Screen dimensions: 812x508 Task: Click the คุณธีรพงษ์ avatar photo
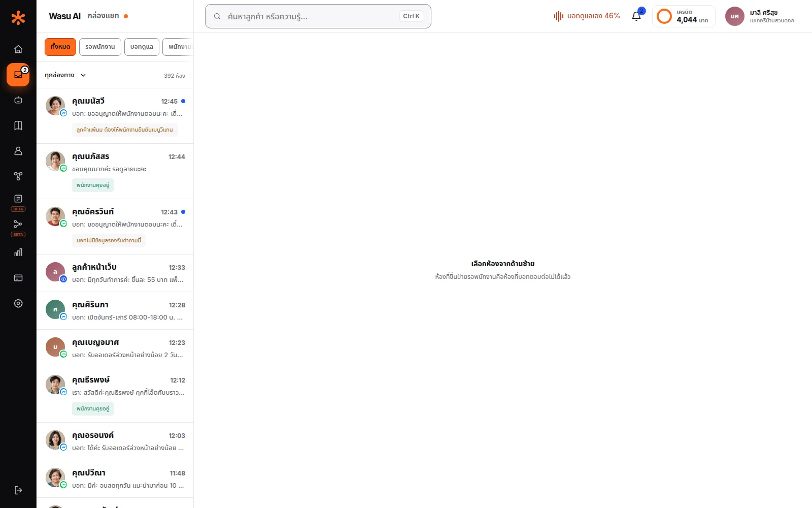pos(55,385)
